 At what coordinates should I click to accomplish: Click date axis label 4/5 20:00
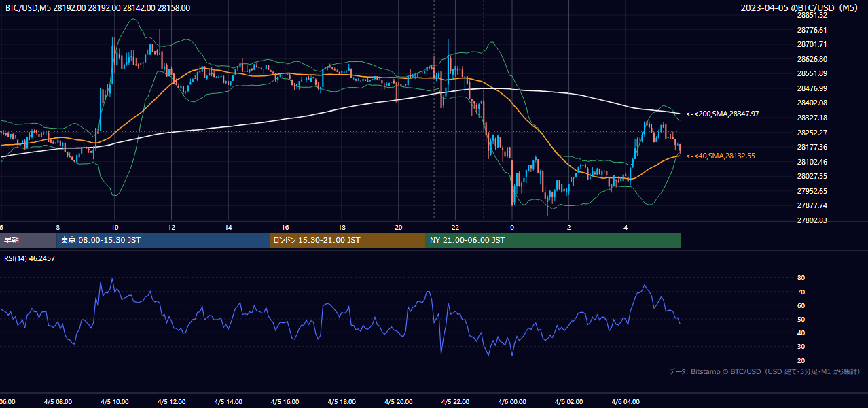pos(399,402)
